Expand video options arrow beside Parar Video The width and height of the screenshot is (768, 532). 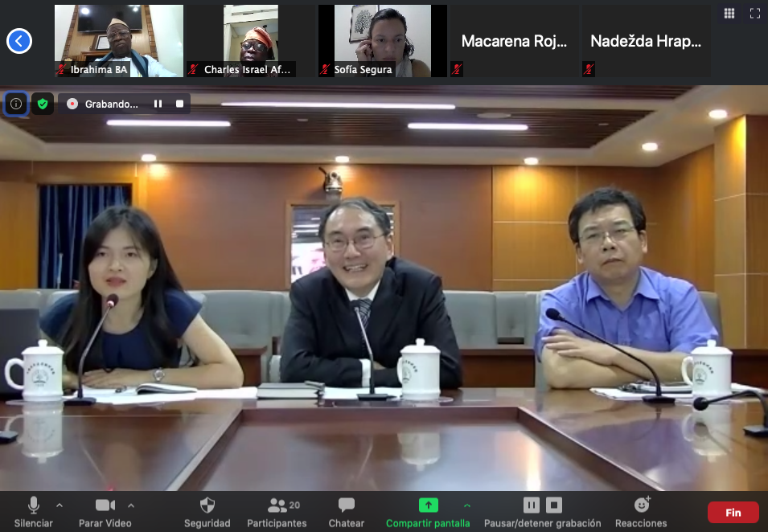point(131,505)
